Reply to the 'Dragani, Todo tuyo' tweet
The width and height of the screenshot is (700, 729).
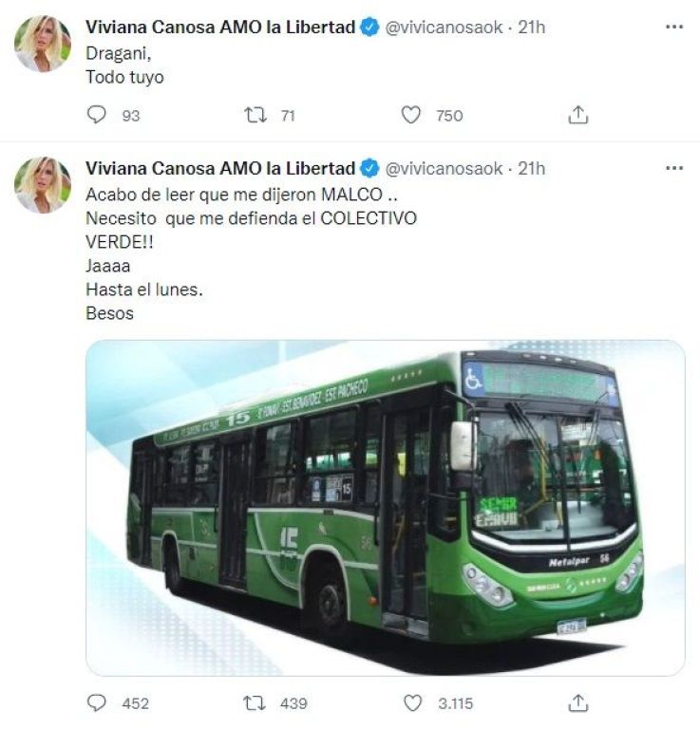(97, 115)
